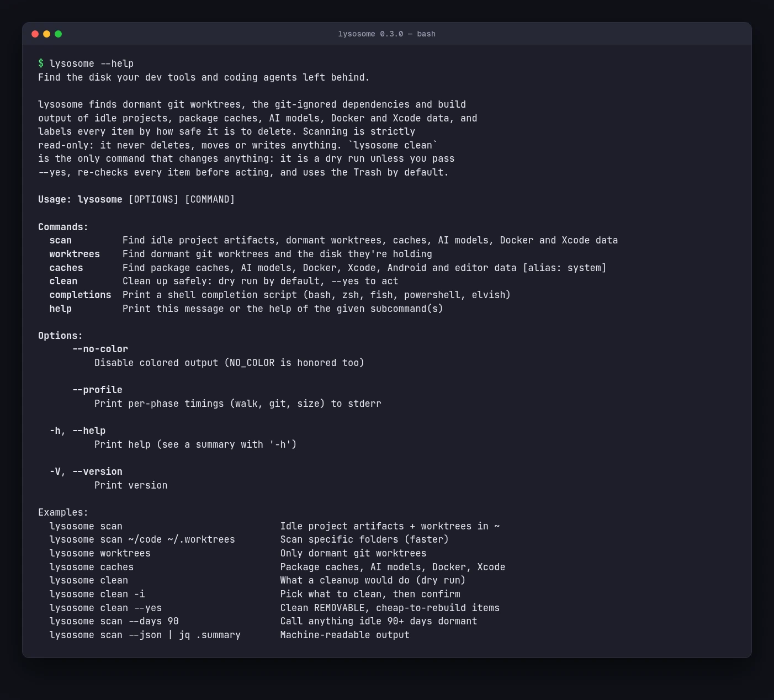Click the 'scan' command name
The width and height of the screenshot is (774, 700).
61,240
